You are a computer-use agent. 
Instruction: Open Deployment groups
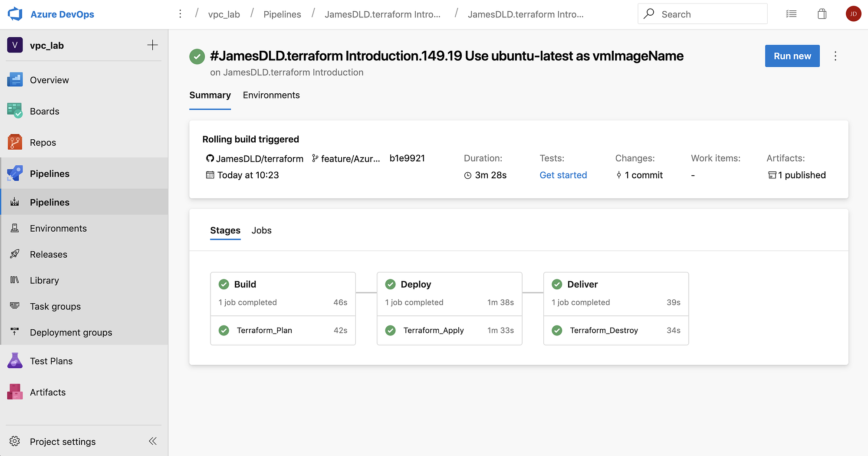[x=71, y=332]
